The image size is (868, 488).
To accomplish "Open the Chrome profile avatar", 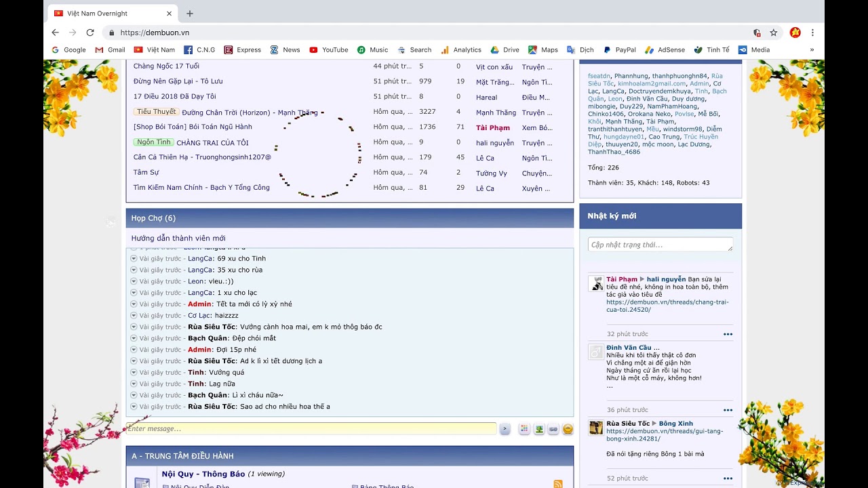I will click(795, 33).
